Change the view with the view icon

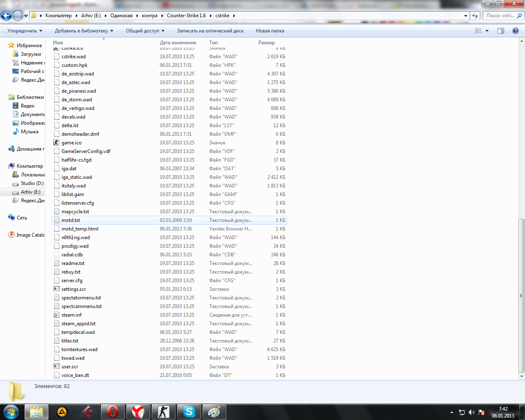[478, 31]
